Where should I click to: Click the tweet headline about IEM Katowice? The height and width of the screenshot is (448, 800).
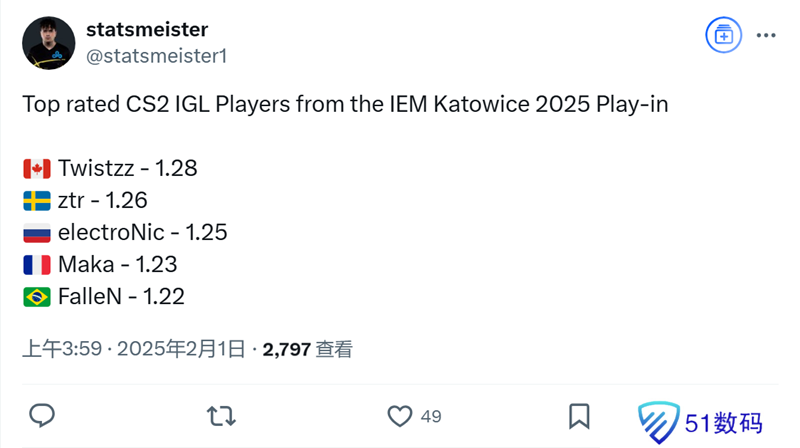(x=344, y=105)
